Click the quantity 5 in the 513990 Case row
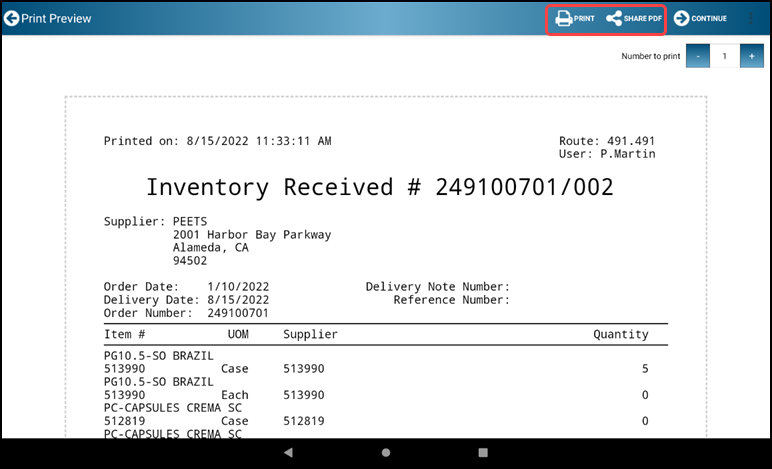The width and height of the screenshot is (772, 469). (645, 369)
